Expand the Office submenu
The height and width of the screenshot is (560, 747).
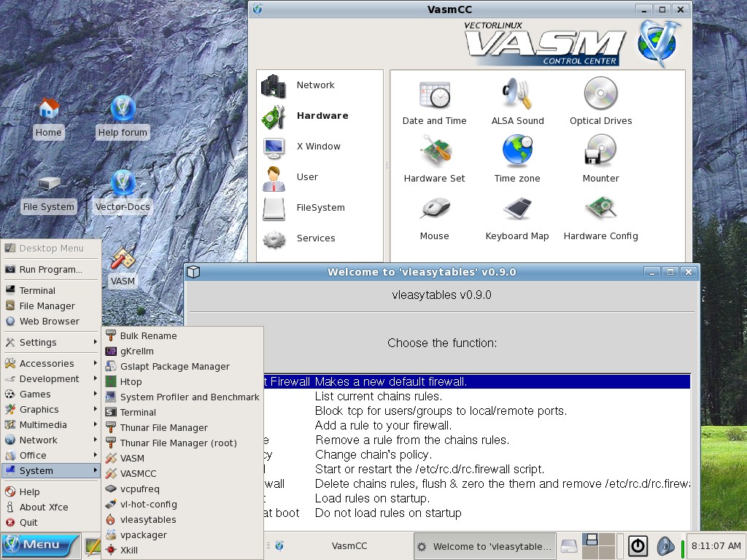click(x=51, y=455)
